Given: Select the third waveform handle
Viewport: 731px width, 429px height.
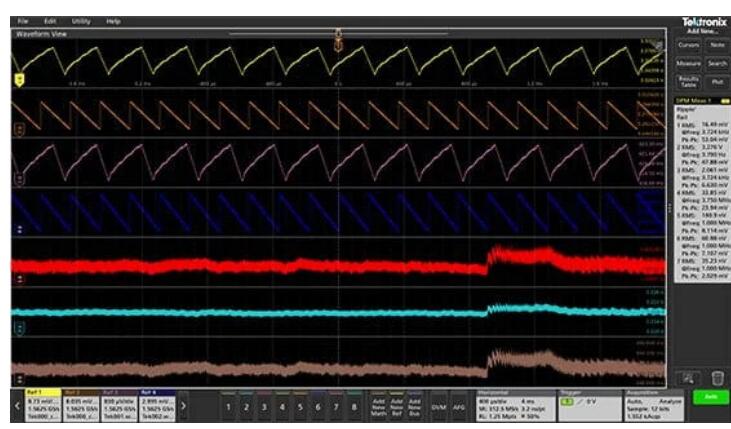Looking at the screenshot, I should [20, 179].
